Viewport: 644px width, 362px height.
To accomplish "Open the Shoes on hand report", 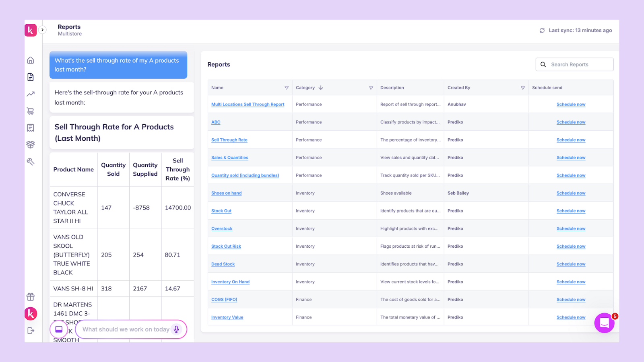I will (x=227, y=193).
